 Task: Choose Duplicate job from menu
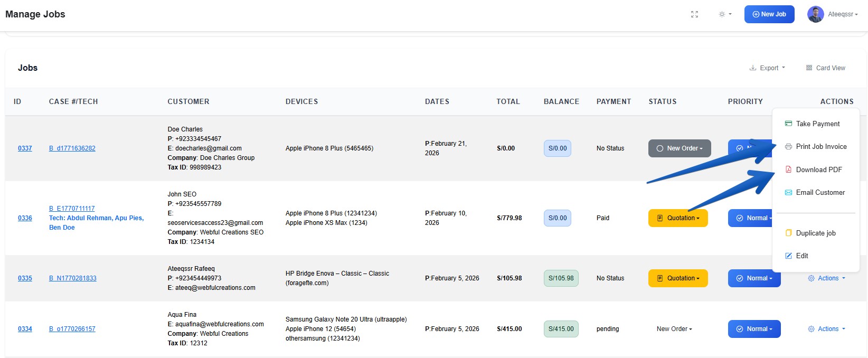coord(816,233)
